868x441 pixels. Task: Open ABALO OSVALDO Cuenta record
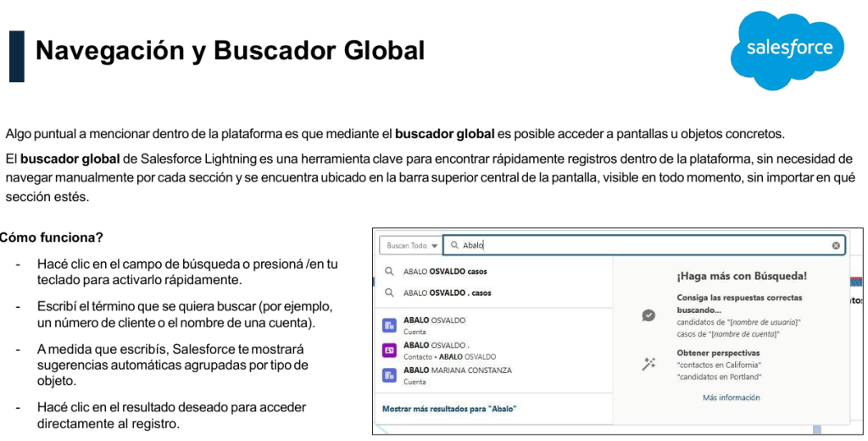click(434, 321)
